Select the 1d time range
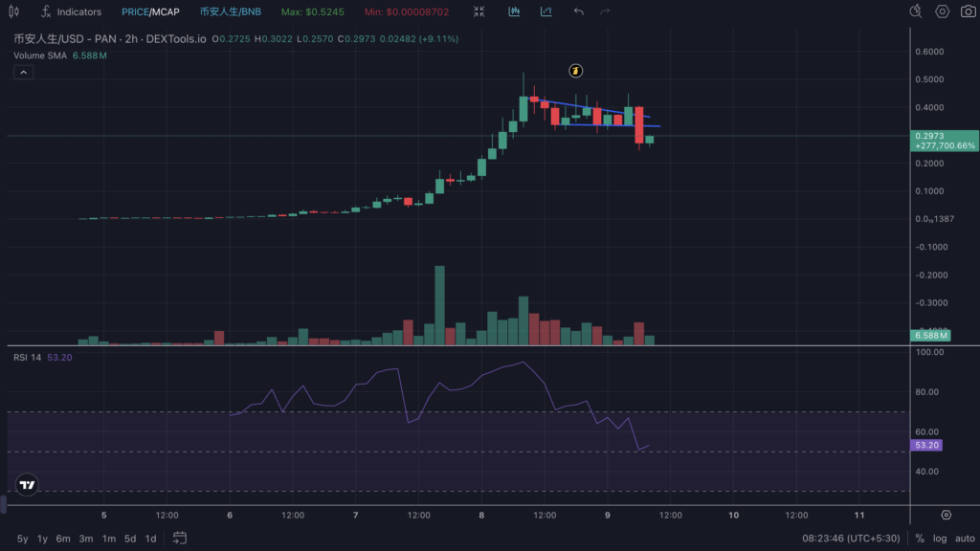 point(150,539)
